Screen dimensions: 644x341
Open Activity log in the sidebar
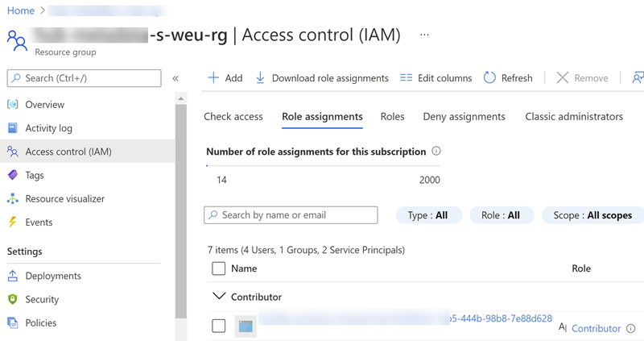(48, 128)
